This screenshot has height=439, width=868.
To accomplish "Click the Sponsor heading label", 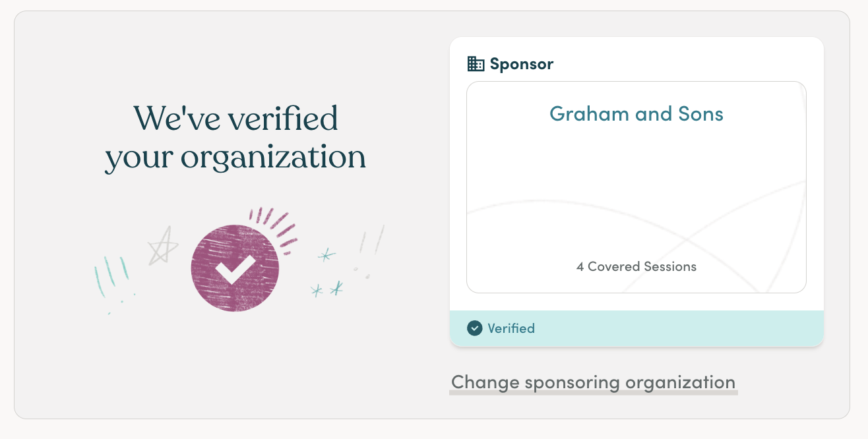I will 521,64.
